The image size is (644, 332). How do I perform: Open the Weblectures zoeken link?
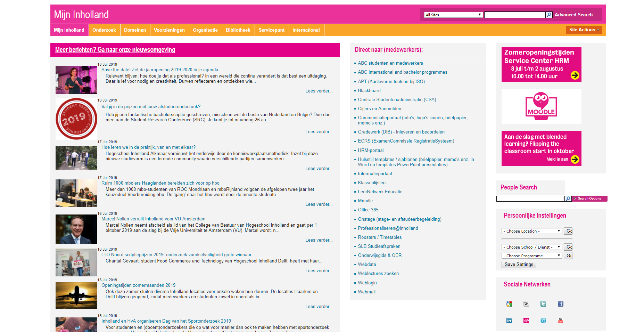[x=378, y=274]
